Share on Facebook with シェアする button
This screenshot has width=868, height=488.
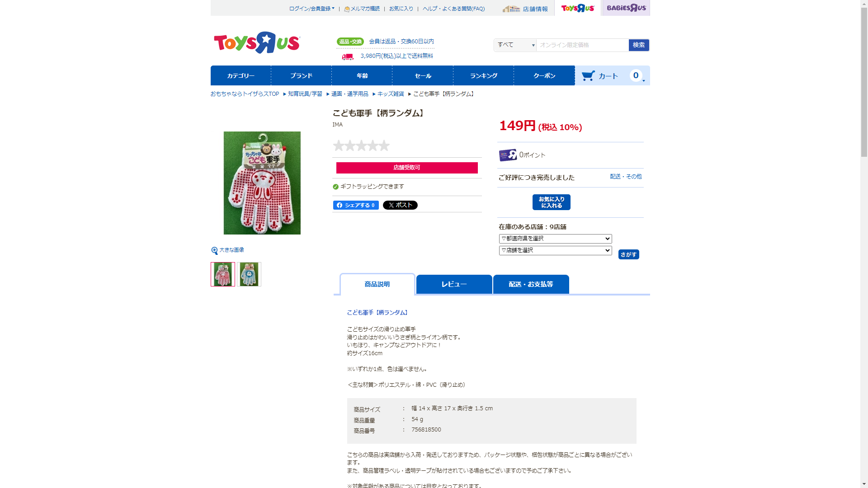(x=356, y=205)
